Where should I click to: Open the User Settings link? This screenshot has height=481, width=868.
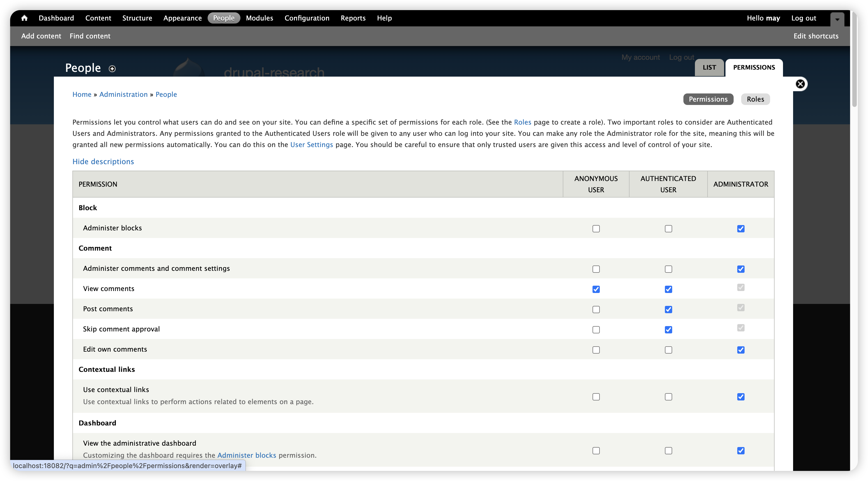pyautogui.click(x=311, y=145)
